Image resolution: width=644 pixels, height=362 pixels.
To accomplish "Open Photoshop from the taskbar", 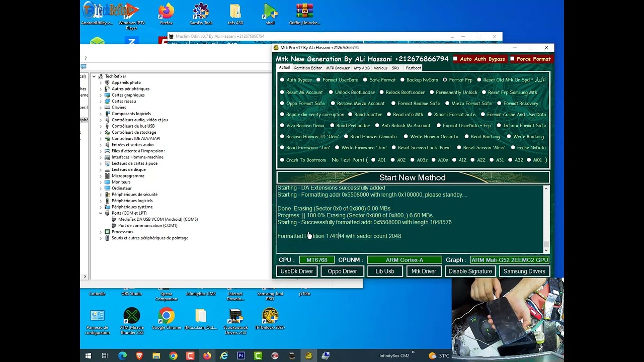I will (x=241, y=356).
